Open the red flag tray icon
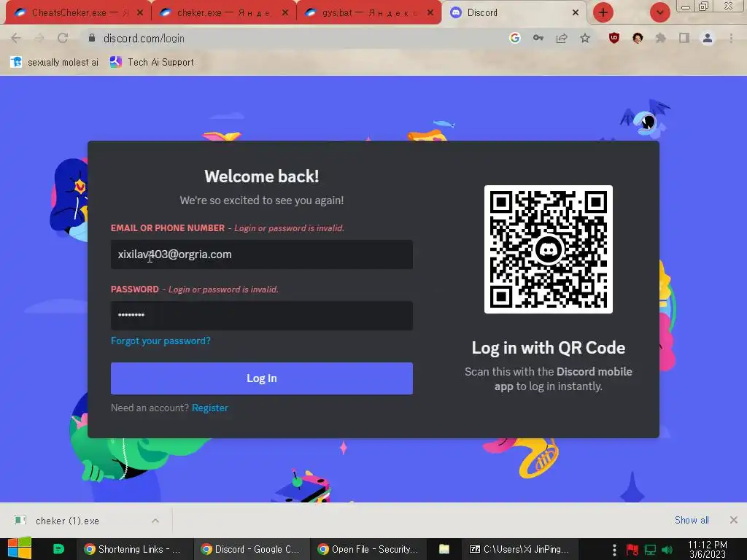The height and width of the screenshot is (560, 747). coord(632,550)
